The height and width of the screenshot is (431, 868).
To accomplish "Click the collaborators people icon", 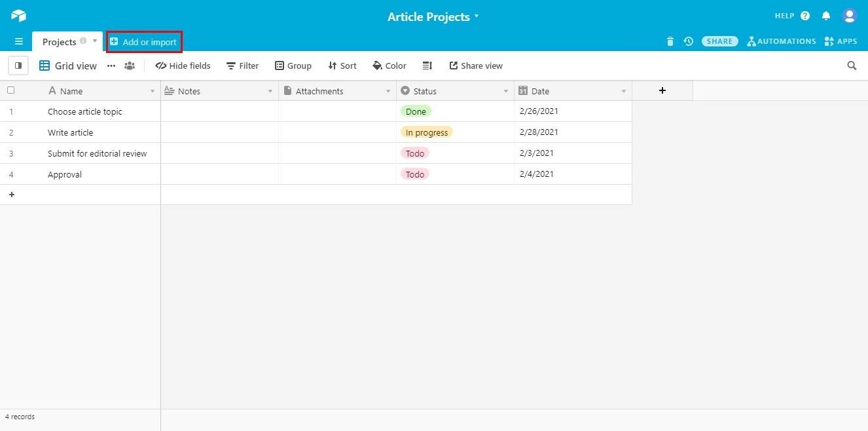I will (130, 66).
